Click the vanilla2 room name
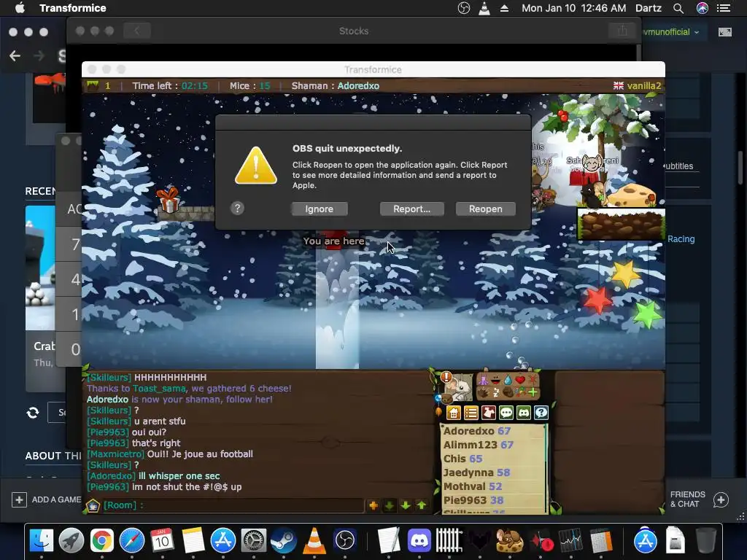Image resolution: width=747 pixels, height=560 pixels. [x=644, y=86]
